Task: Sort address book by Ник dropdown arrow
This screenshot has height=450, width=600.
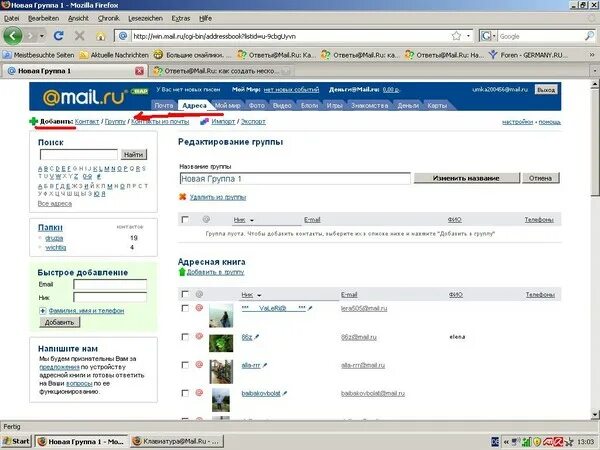Action: point(259,295)
